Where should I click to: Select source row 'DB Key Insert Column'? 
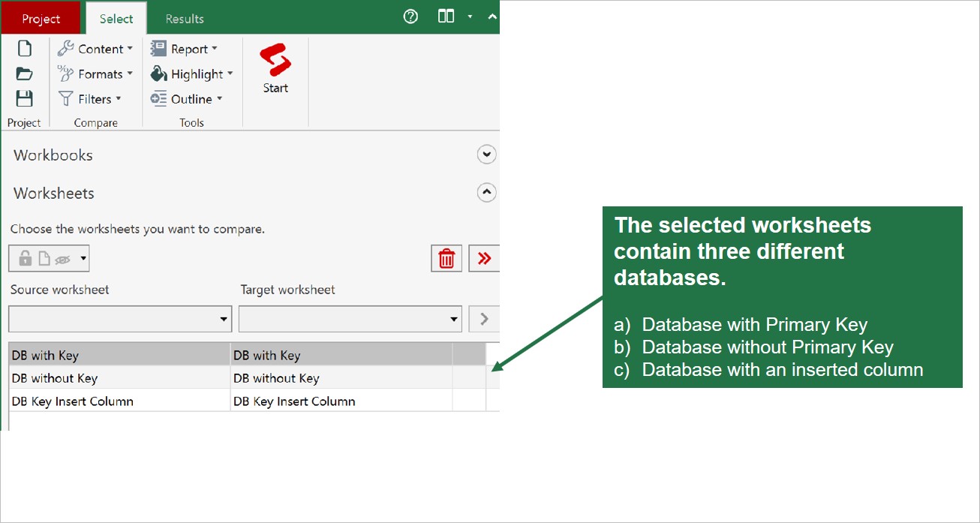point(120,401)
